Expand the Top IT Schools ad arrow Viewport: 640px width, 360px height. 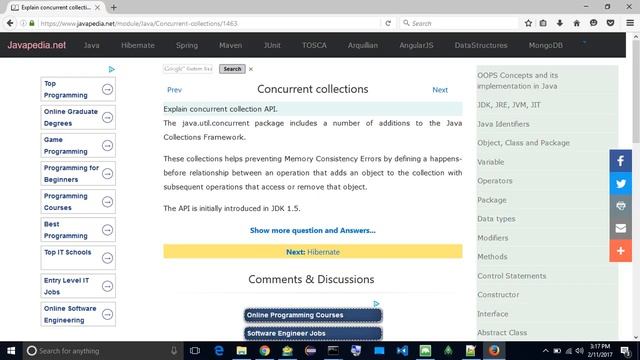(x=107, y=258)
